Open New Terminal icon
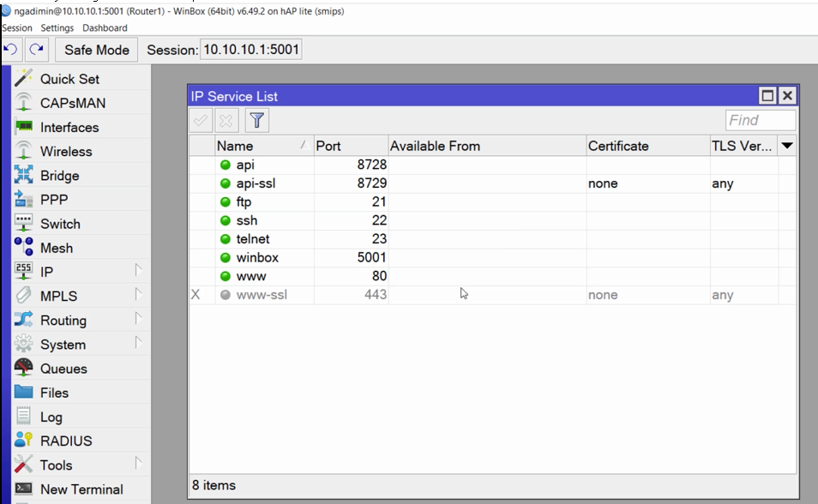This screenshot has height=504, width=818. click(23, 489)
